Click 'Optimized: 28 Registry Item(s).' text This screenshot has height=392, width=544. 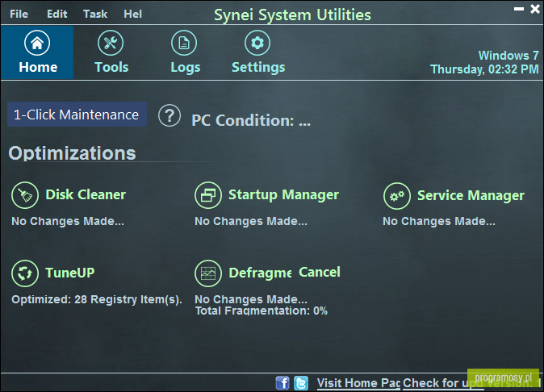[x=97, y=299]
